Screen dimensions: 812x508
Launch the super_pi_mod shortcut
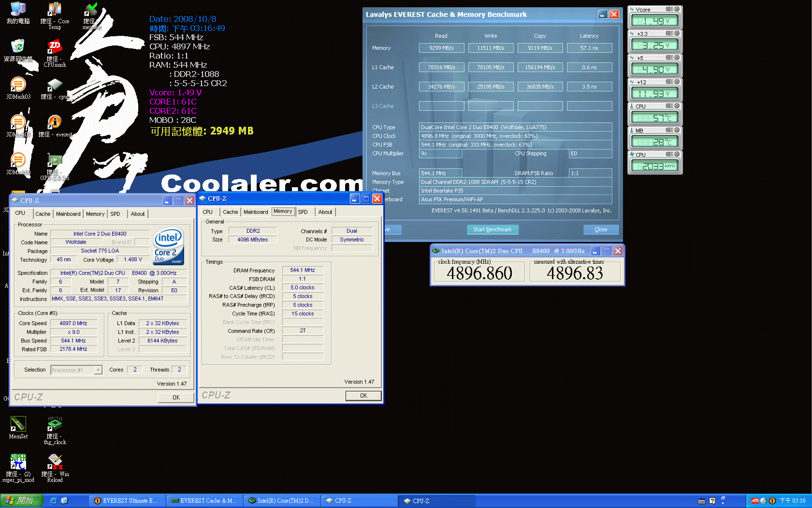click(18, 468)
